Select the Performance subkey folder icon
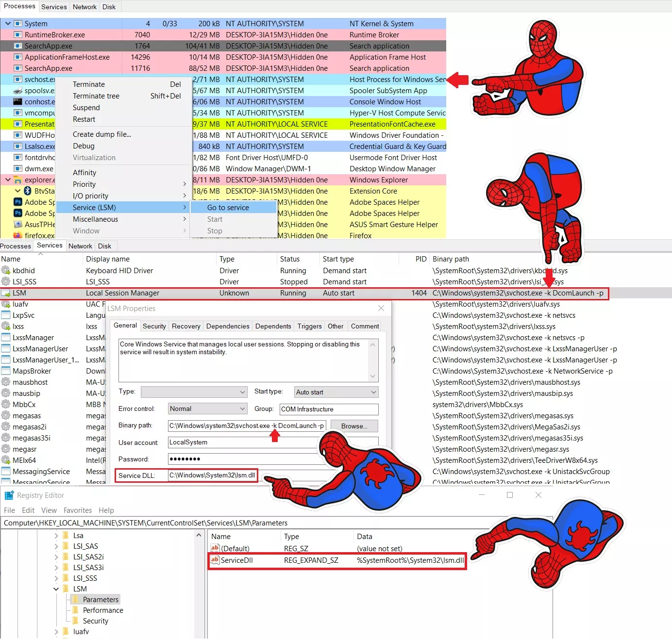 (x=76, y=610)
